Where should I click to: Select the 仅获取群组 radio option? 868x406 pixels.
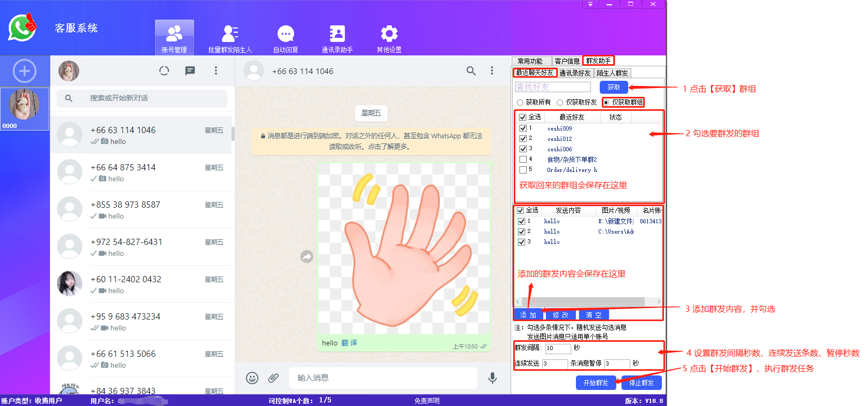624,103
